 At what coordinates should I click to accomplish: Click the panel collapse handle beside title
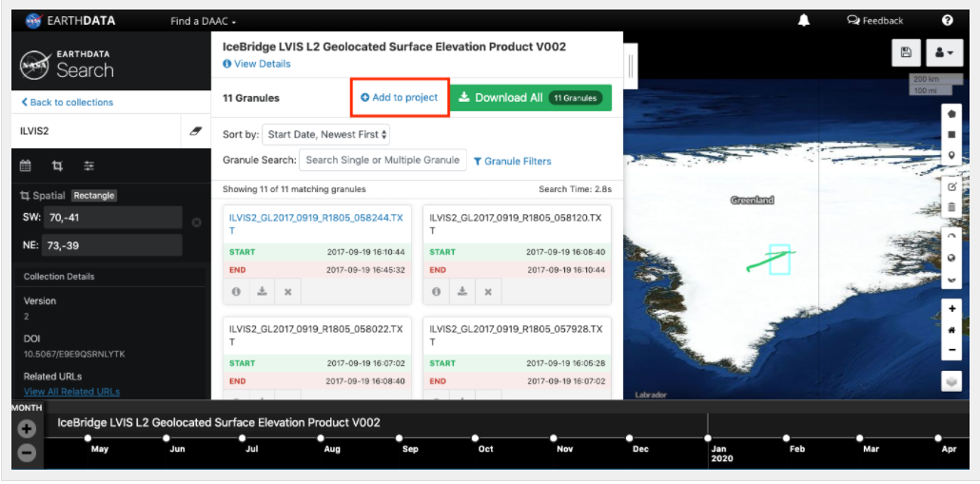coord(630,67)
